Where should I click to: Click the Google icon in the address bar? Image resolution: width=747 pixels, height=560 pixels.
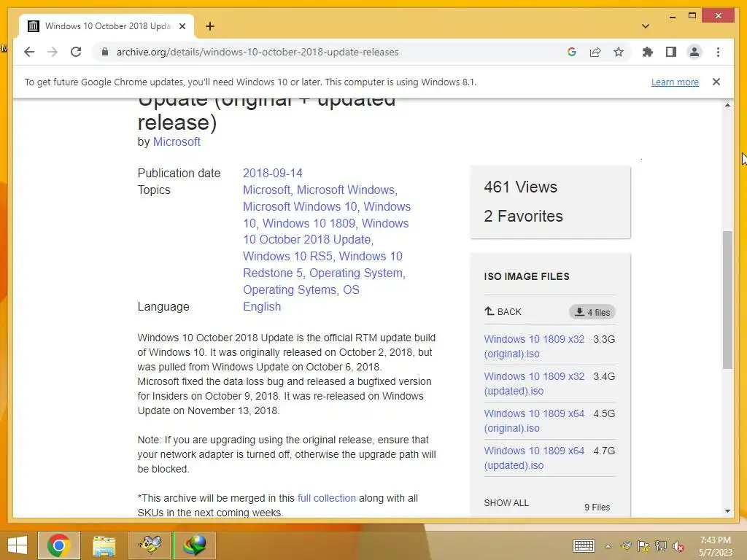(x=572, y=52)
